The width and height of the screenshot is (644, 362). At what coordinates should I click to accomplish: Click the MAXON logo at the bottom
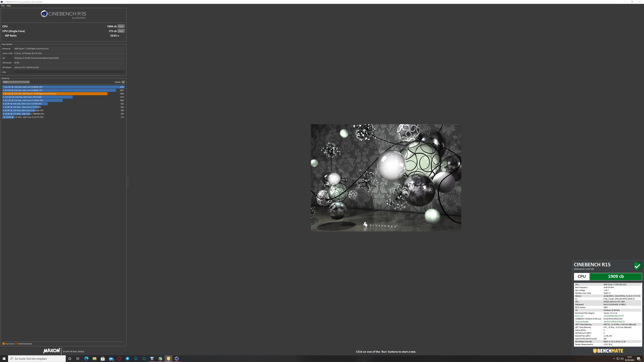(x=51, y=351)
